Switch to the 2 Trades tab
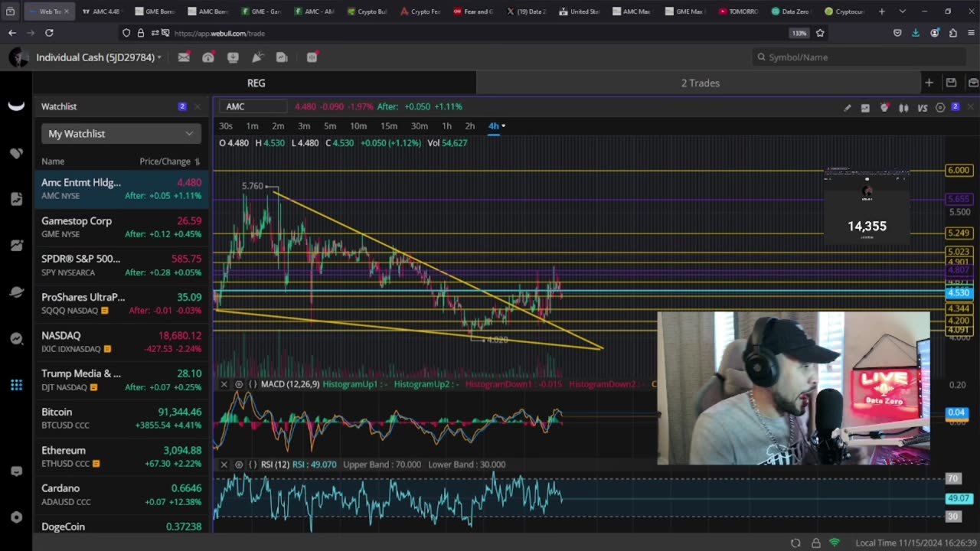This screenshot has width=980, height=551. [x=700, y=83]
